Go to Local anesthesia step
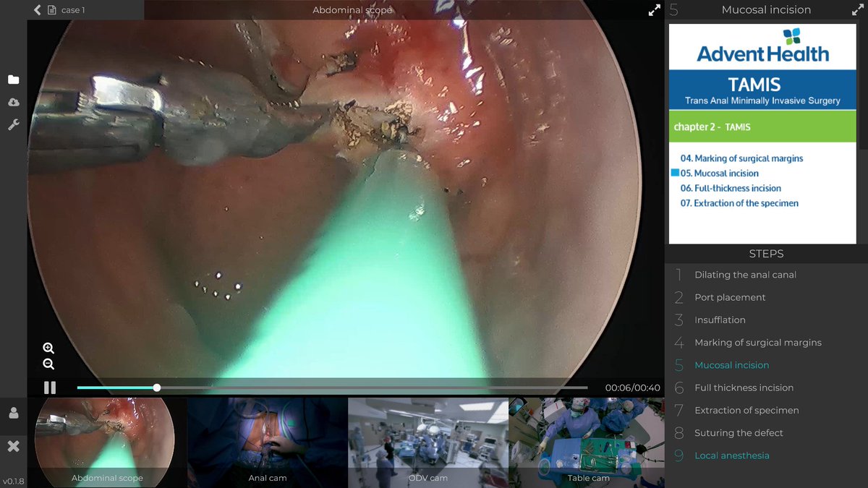Screen dimensions: 868x488 [732, 455]
